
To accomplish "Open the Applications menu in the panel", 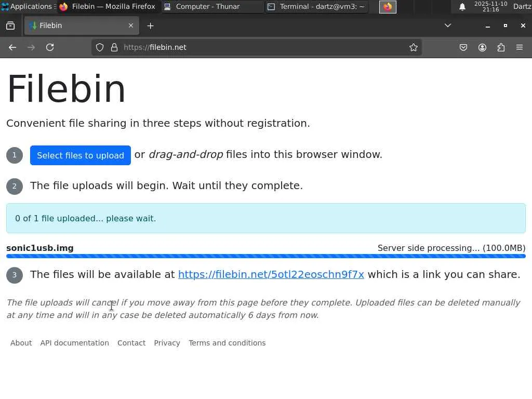I will coord(28,6).
